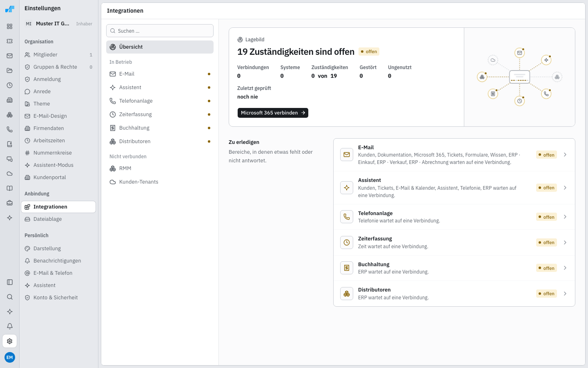Viewport: 588px width, 368px height.
Task: Click the envelope icon of the E-Mail to-do card
Action: pyautogui.click(x=347, y=155)
